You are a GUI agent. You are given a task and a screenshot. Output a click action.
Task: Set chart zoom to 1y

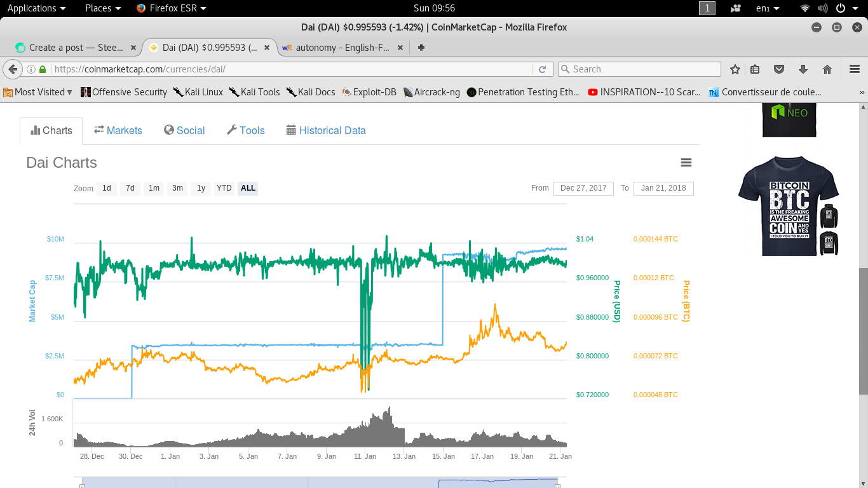(201, 188)
